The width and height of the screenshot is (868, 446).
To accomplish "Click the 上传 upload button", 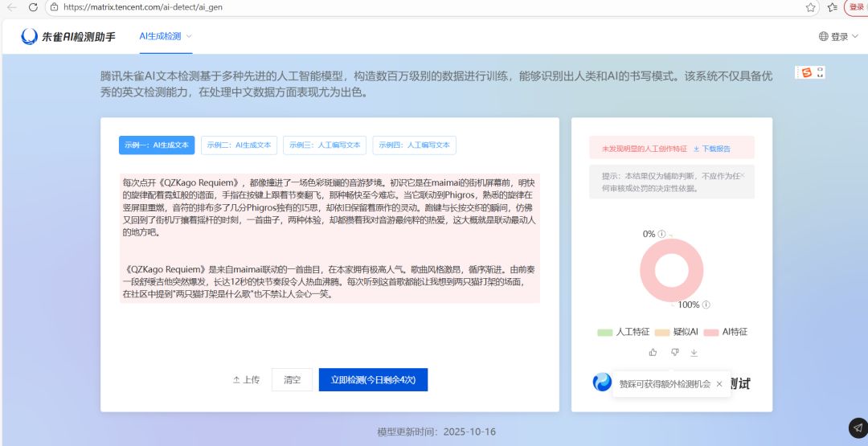I will (x=247, y=379).
